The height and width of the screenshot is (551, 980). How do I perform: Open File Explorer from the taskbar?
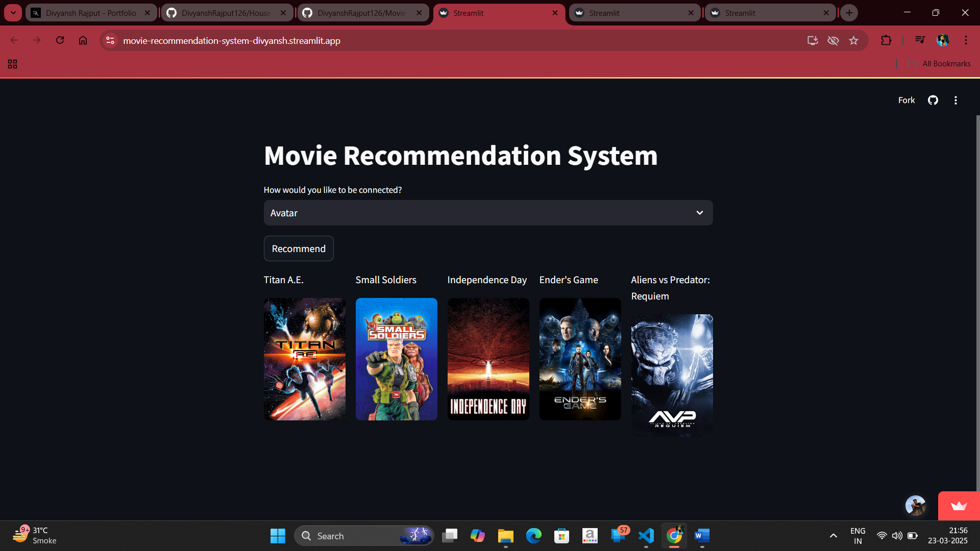pos(505,536)
